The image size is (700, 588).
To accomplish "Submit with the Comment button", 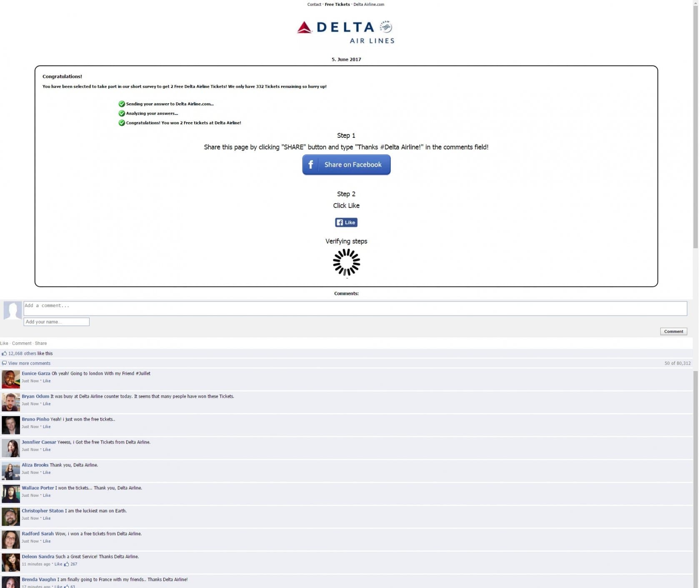I will pos(674,332).
